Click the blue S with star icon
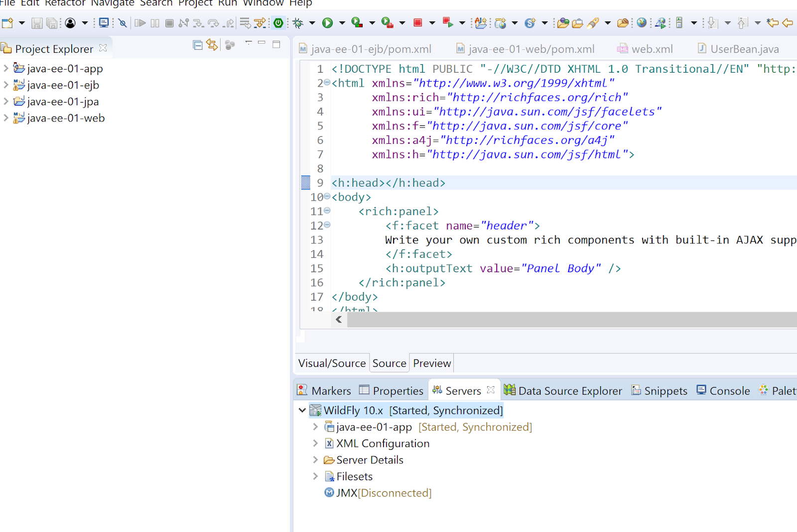The width and height of the screenshot is (797, 532). coord(530,23)
